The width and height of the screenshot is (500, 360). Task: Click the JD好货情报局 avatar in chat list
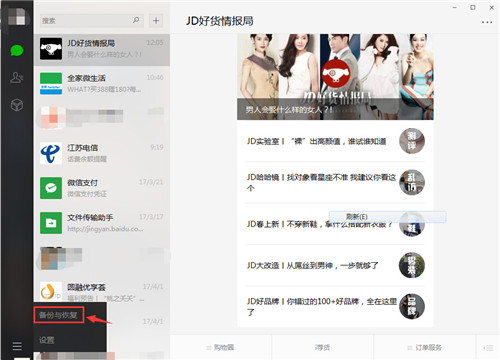click(51, 49)
